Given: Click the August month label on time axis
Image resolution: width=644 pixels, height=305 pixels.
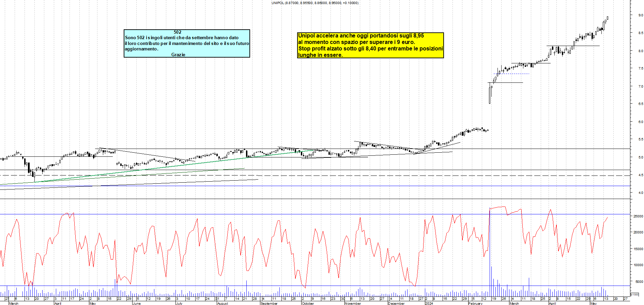Looking at the screenshot, I should pyautogui.click(x=223, y=303).
